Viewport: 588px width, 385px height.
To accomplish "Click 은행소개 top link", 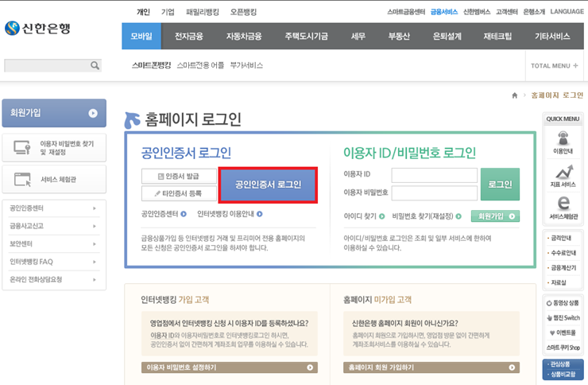I will pos(534,12).
